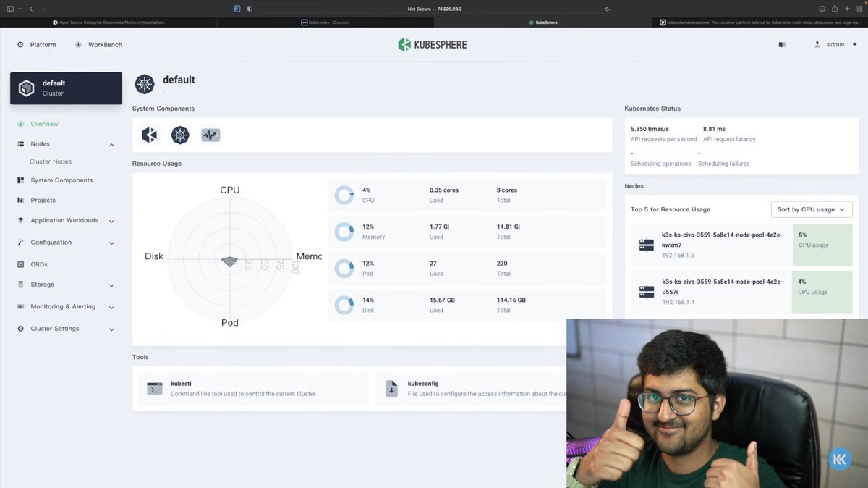Screen dimensions: 868x488
Task: Collapse the Nodes sidebar section
Action: 111,145
